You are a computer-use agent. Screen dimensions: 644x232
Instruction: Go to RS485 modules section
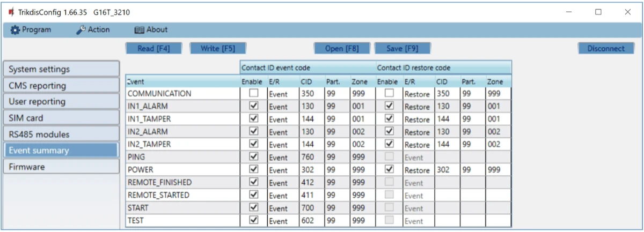(61, 134)
